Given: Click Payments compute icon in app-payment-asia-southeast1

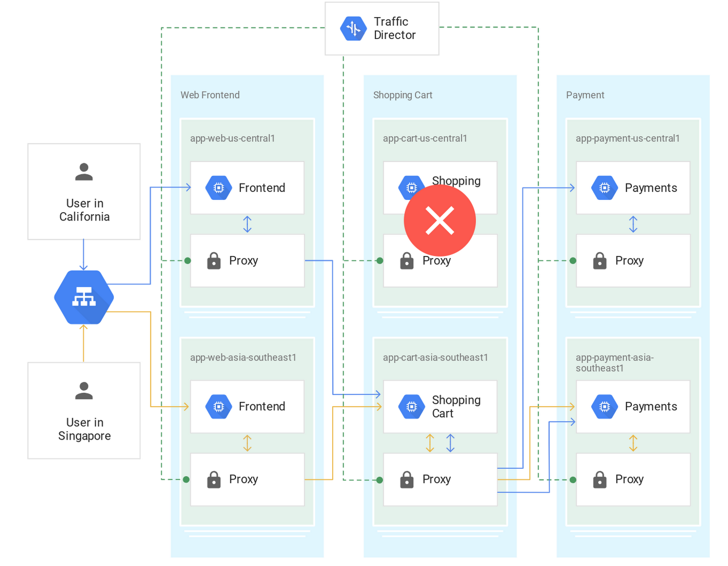Looking at the screenshot, I should click(605, 407).
